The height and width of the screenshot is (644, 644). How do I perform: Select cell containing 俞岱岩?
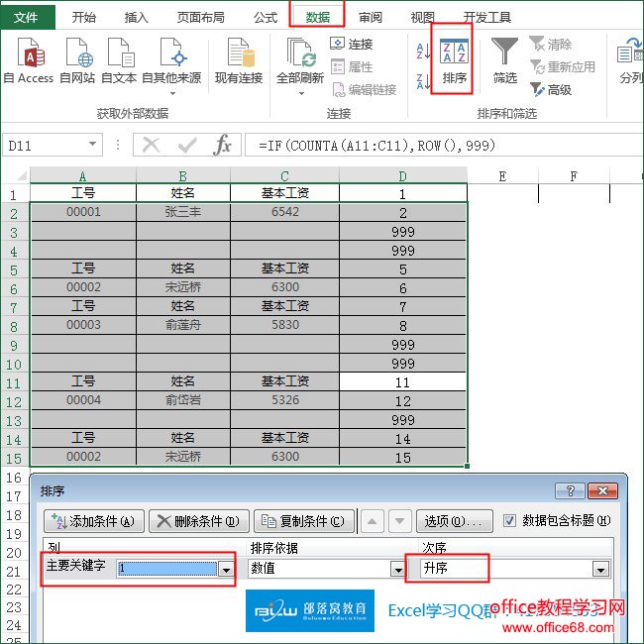[x=183, y=400]
